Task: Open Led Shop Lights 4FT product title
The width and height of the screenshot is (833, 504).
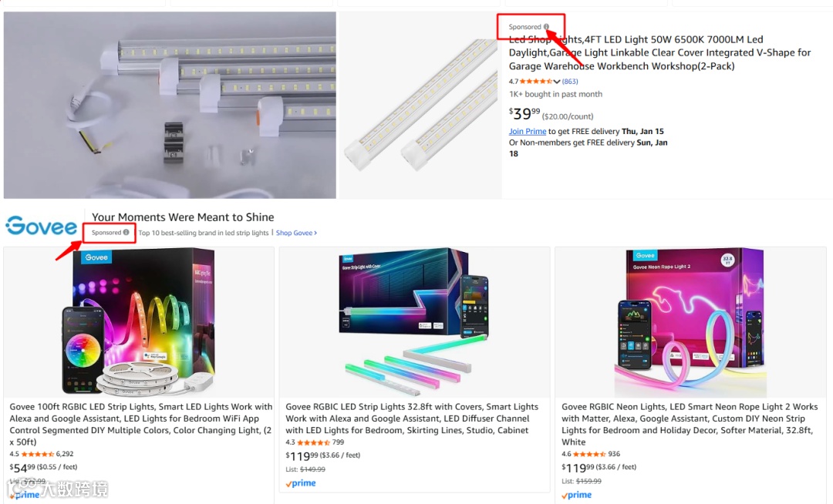Action: (x=659, y=52)
